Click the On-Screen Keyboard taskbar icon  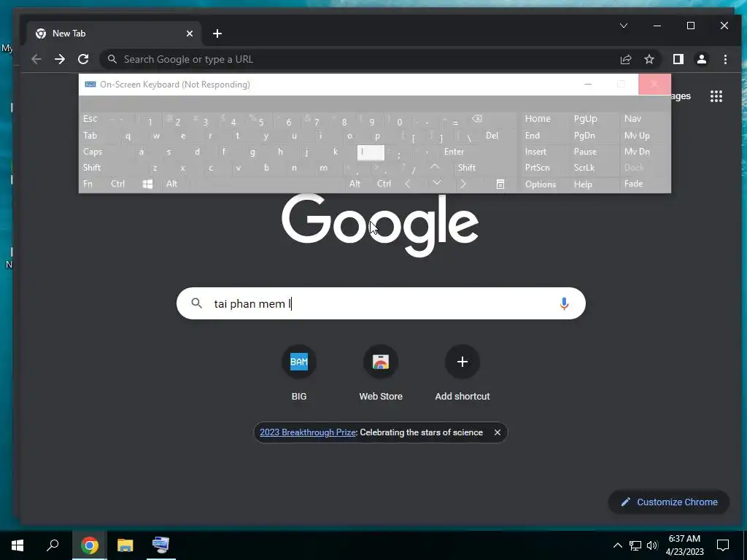(160, 545)
